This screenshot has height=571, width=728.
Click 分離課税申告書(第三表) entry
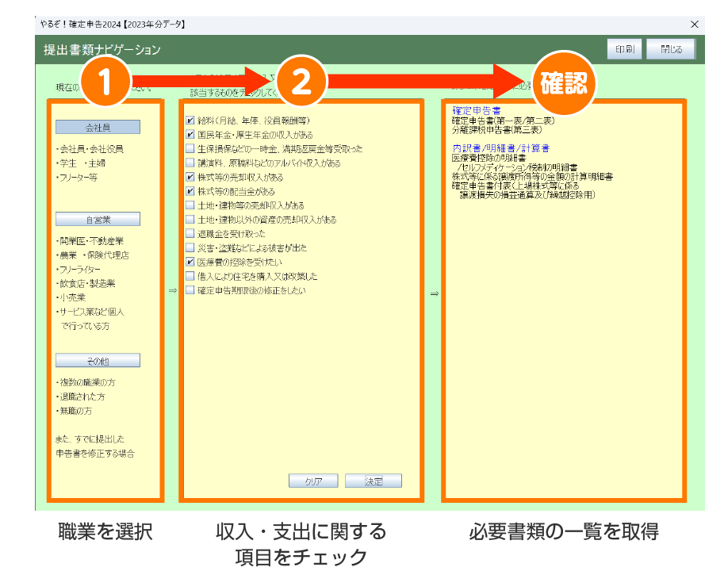click(x=496, y=129)
